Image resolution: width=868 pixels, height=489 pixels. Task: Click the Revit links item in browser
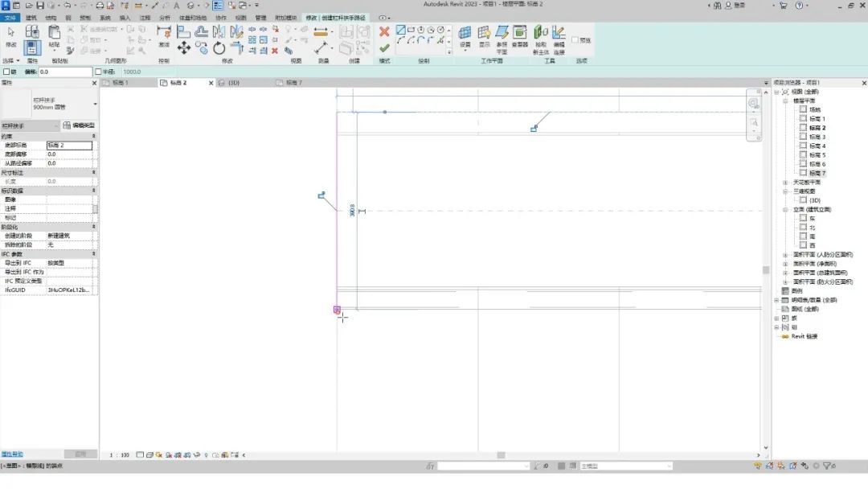click(x=805, y=336)
